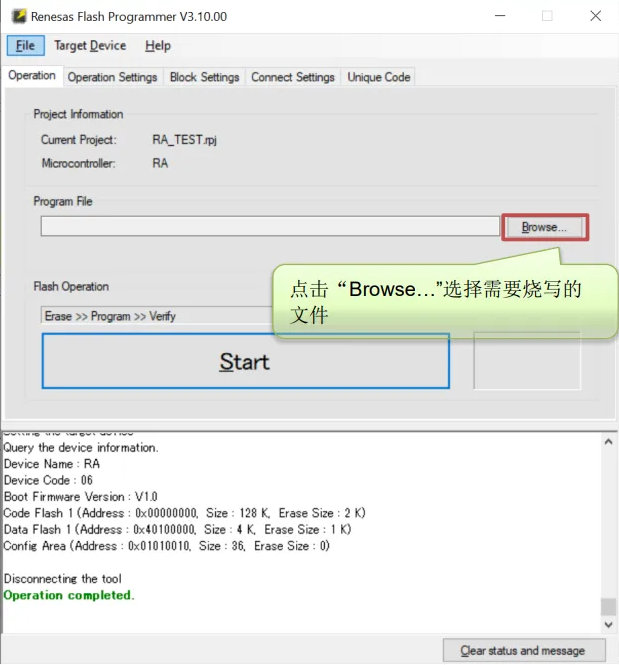The height and width of the screenshot is (665, 619).
Task: Open the Help menu
Action: 158,45
